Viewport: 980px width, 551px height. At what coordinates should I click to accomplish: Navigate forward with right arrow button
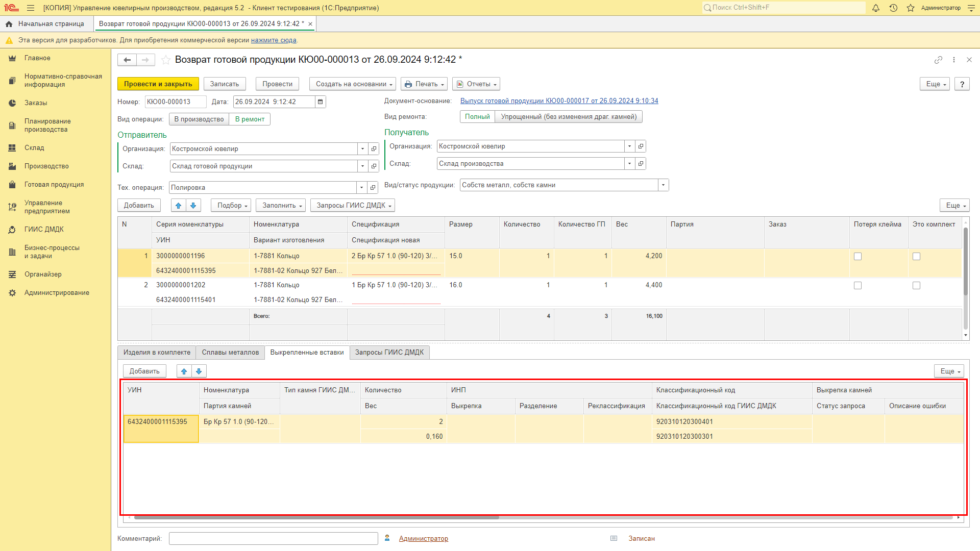point(145,60)
